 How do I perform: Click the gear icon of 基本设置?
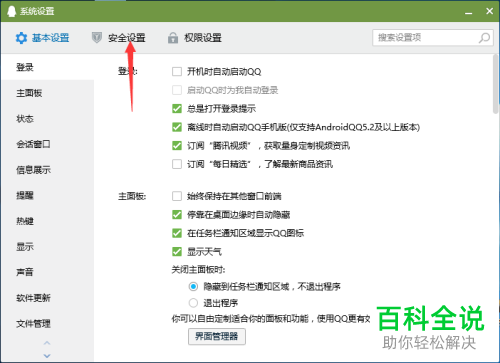click(x=21, y=38)
